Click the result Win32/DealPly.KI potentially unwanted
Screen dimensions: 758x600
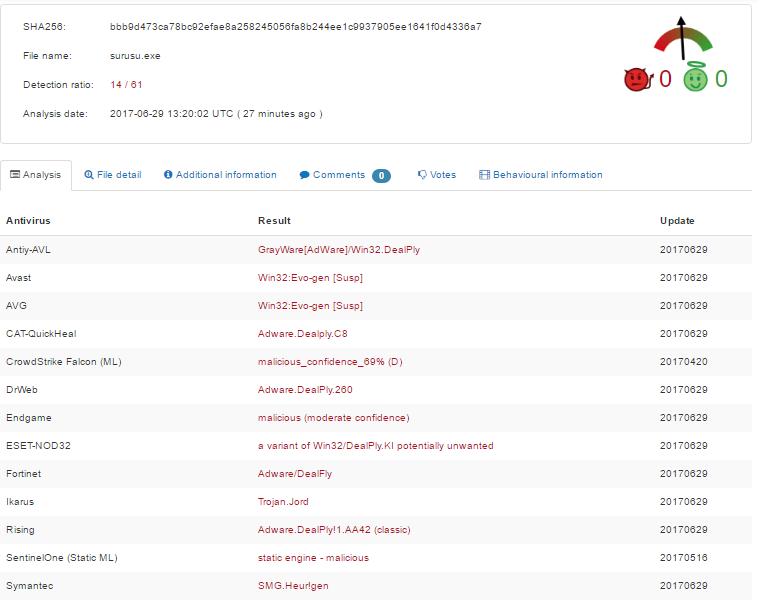click(x=403, y=446)
